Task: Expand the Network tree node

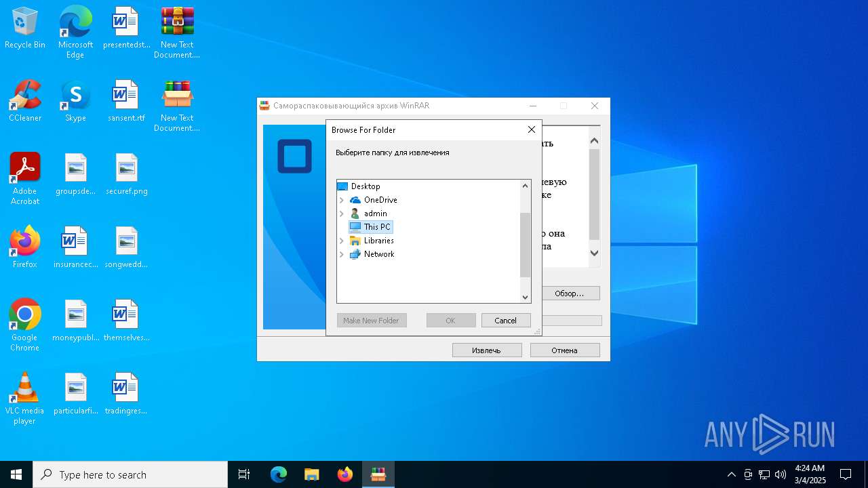Action: [342, 254]
